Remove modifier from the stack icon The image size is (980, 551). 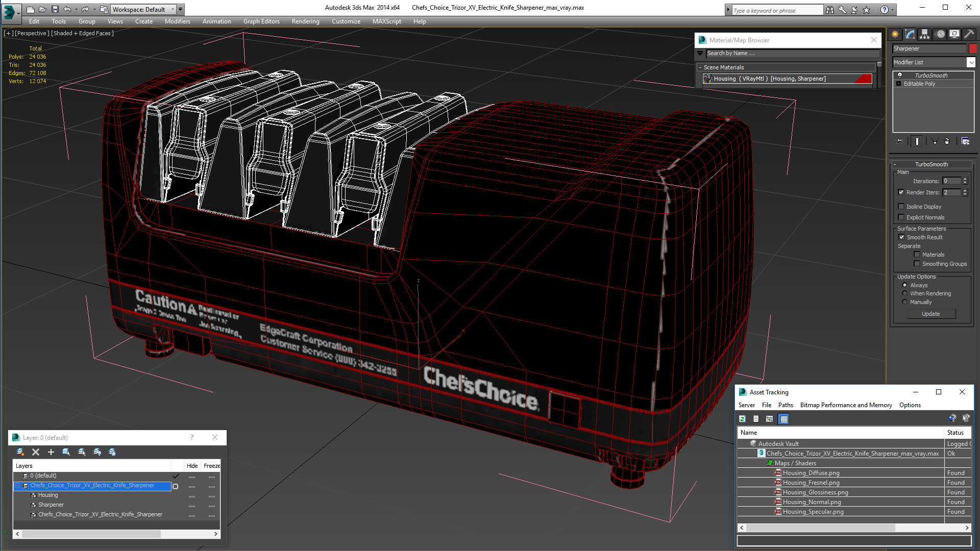pos(947,141)
